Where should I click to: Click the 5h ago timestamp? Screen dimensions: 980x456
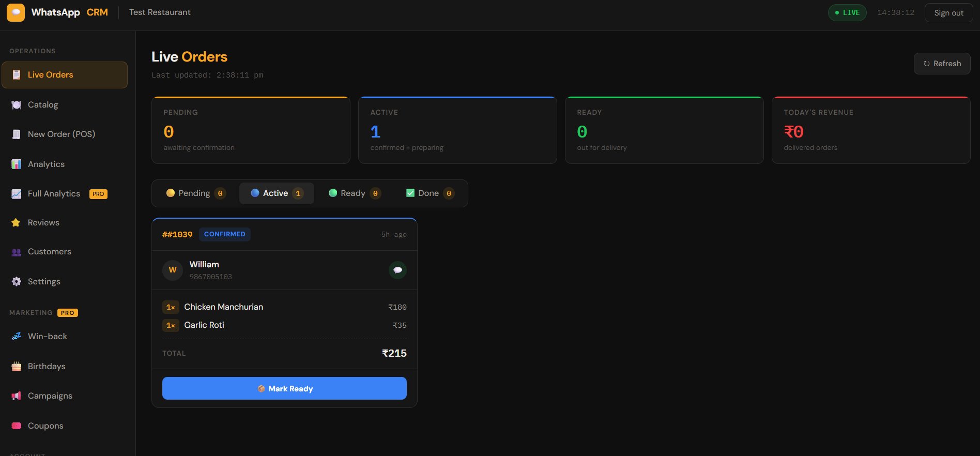point(394,234)
